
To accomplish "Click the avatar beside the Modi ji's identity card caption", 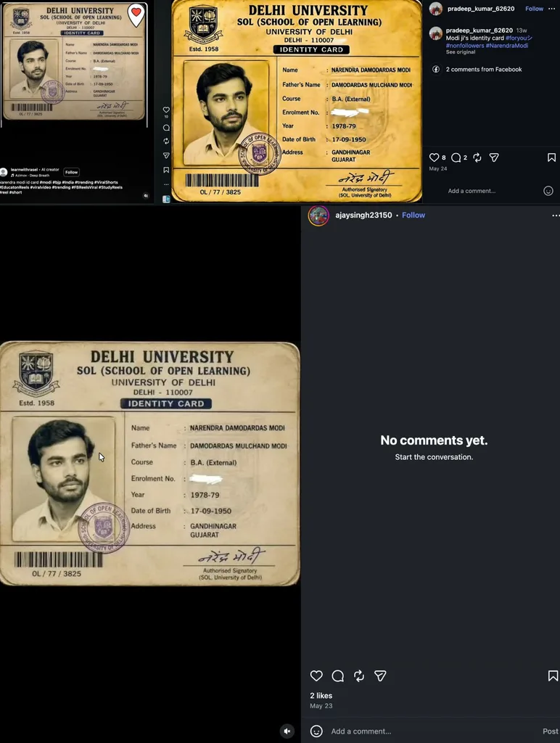I will tap(436, 33).
